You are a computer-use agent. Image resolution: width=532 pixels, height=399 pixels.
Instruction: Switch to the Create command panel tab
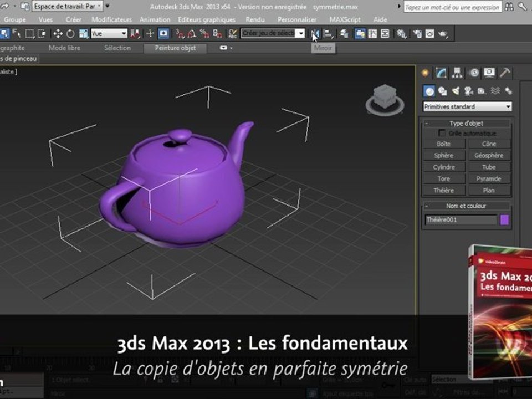click(x=425, y=73)
